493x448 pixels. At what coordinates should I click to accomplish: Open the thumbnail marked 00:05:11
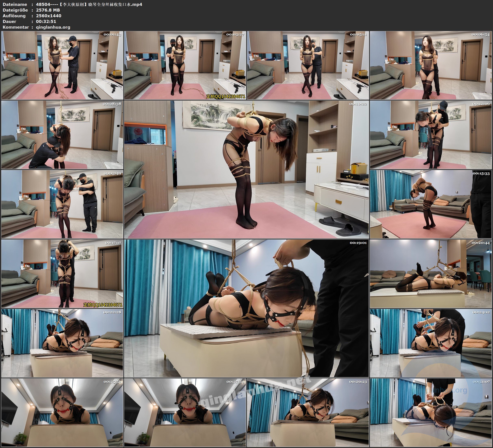tap(308, 65)
